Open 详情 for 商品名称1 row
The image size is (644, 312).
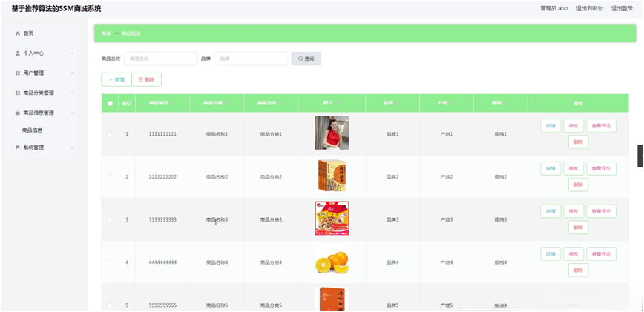tap(551, 126)
